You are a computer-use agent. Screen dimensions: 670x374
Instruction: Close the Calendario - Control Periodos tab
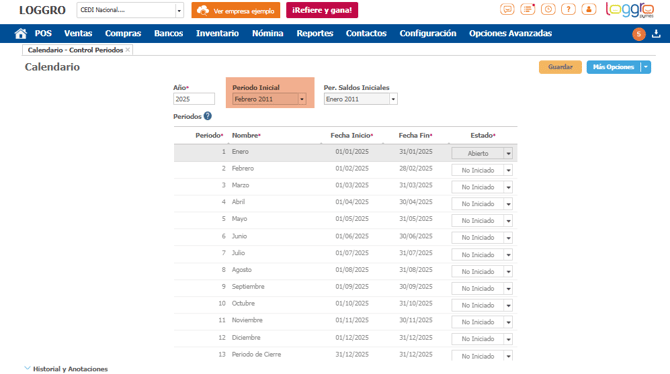point(128,50)
